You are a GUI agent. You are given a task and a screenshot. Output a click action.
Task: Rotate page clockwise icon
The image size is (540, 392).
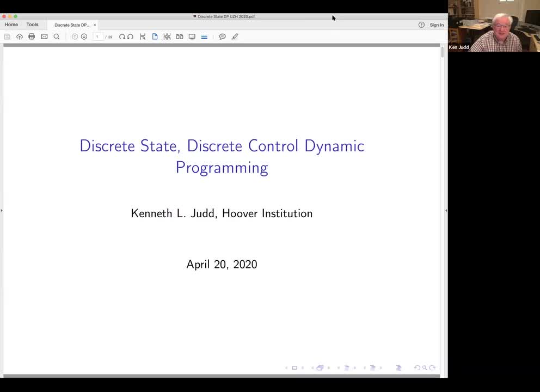pos(122,36)
